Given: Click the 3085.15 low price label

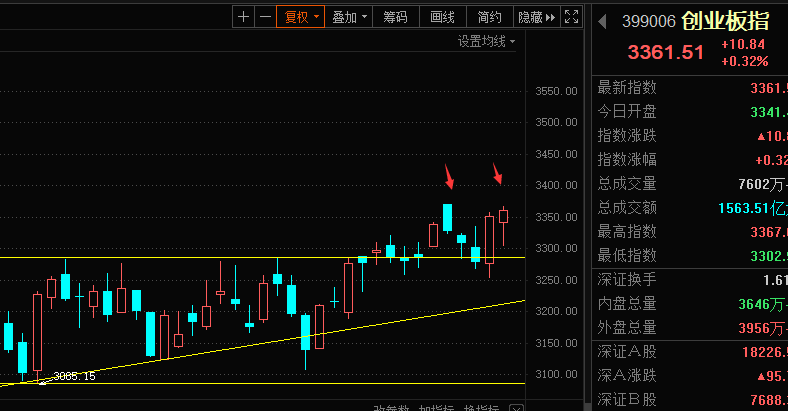Looking at the screenshot, I should 74,376.
